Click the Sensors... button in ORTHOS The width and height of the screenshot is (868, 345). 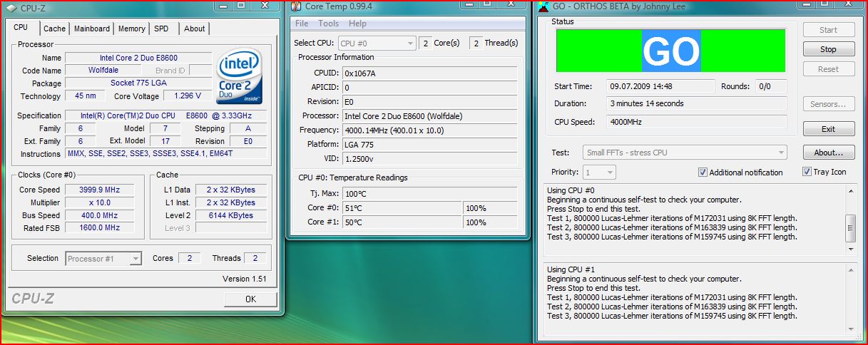click(x=828, y=104)
